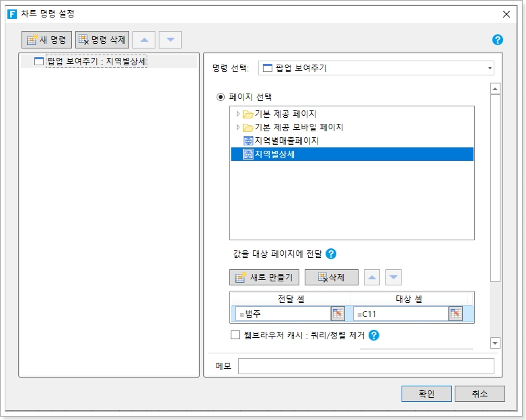The image size is (526, 420).
Task: Select 지역별매출페이지 in the page tree
Action: pos(286,141)
